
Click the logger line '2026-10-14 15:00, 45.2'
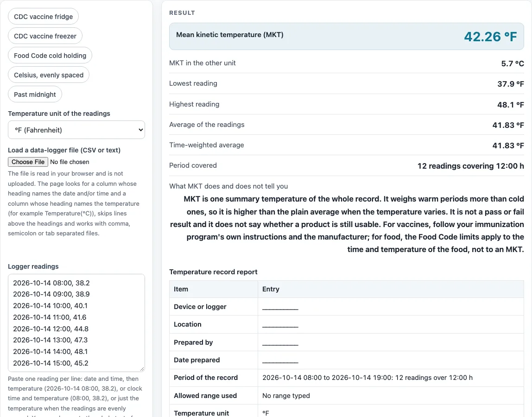point(51,363)
